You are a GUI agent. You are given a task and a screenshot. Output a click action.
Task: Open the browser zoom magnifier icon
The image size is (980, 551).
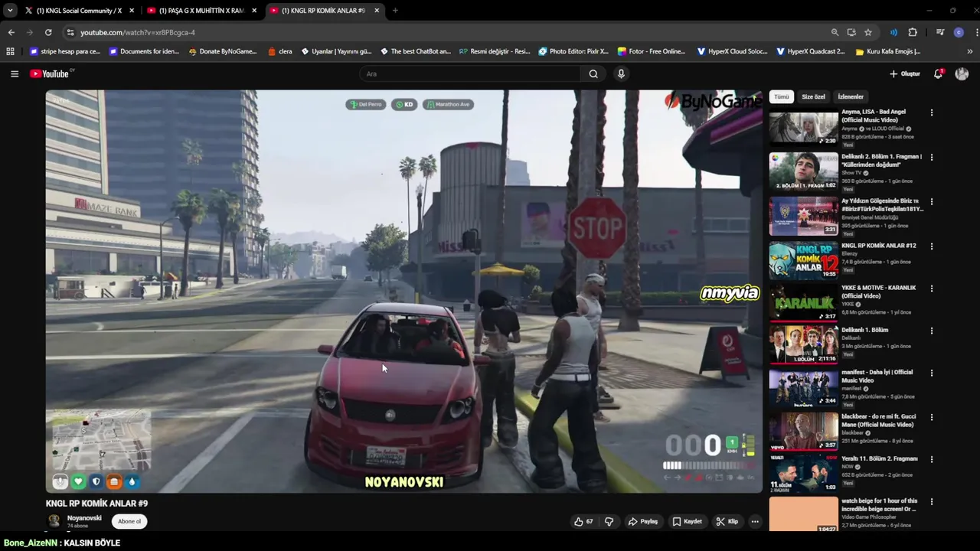click(835, 32)
